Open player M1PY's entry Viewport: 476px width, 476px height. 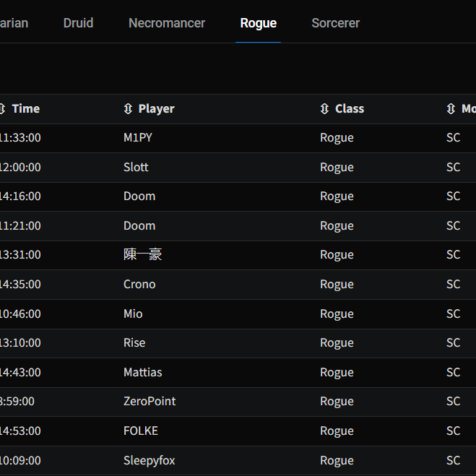138,138
